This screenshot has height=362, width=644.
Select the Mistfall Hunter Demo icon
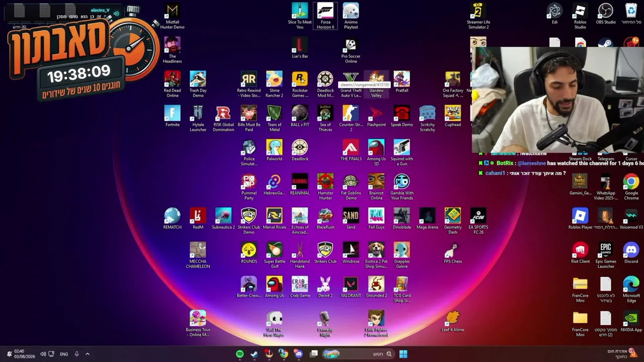[x=172, y=16]
